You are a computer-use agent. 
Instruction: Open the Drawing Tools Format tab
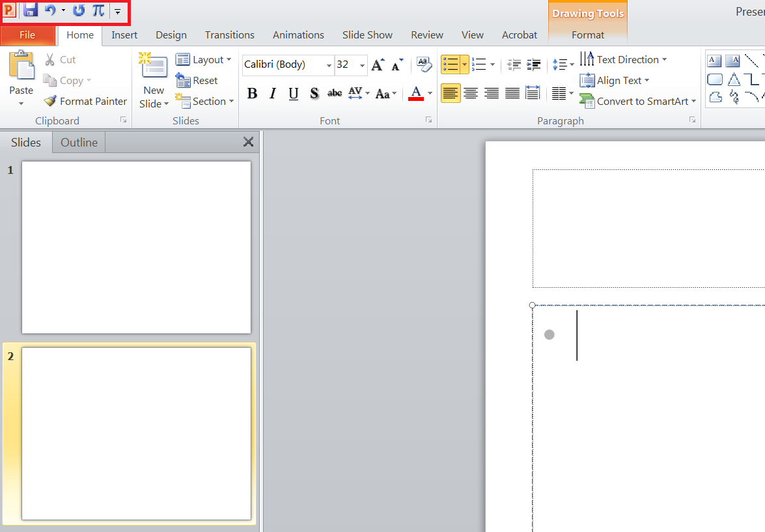click(x=587, y=35)
